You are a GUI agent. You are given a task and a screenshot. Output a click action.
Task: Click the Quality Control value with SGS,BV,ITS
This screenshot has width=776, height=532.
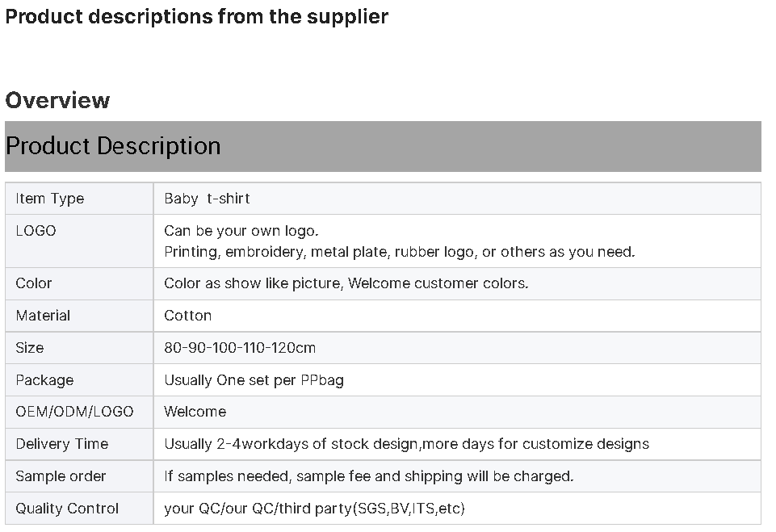pyautogui.click(x=314, y=509)
